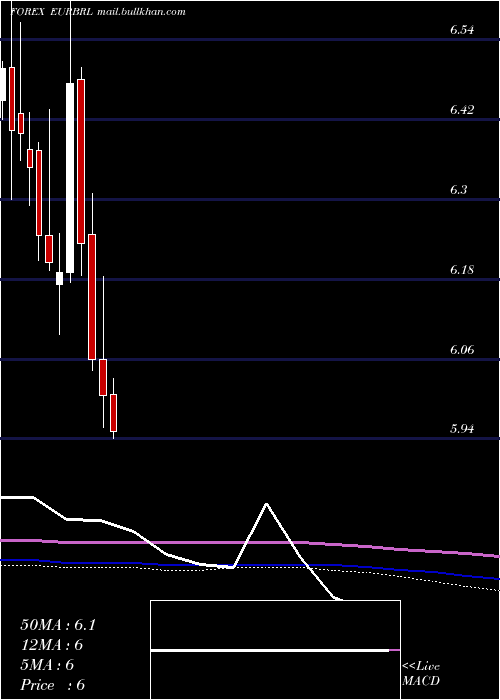
Task: Click the peak of the white indicator line
Action: pyautogui.click(x=267, y=504)
